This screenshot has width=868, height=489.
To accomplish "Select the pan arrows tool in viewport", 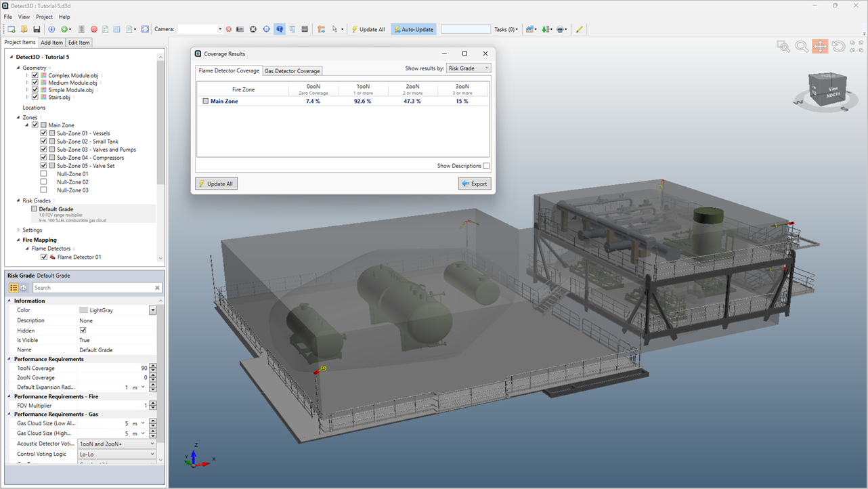I will (820, 47).
